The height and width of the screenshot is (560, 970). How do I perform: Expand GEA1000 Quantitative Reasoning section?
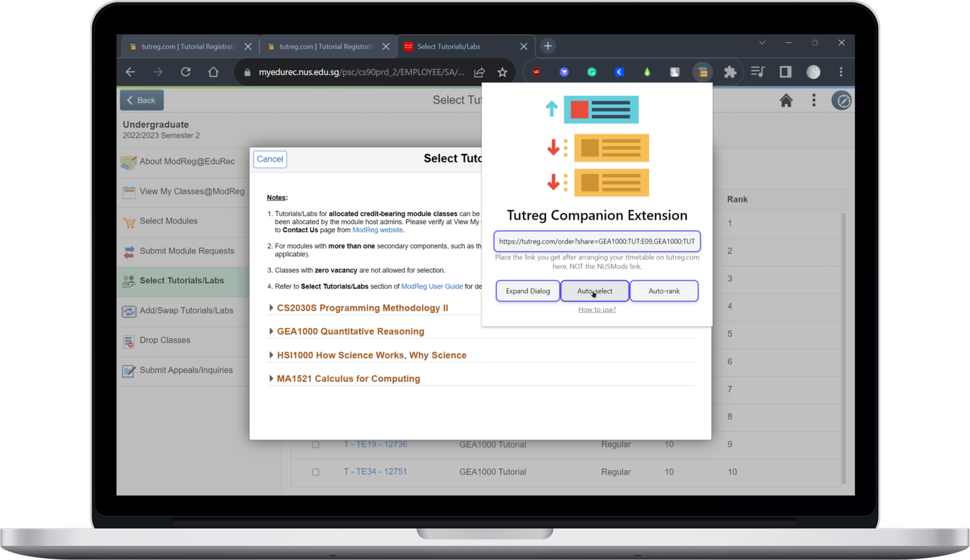(350, 331)
